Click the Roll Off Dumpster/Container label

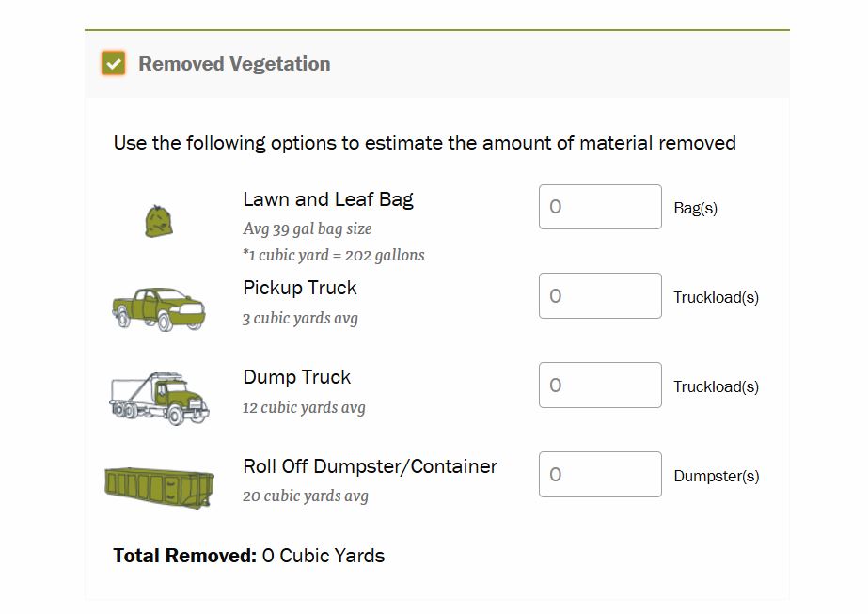[370, 466]
